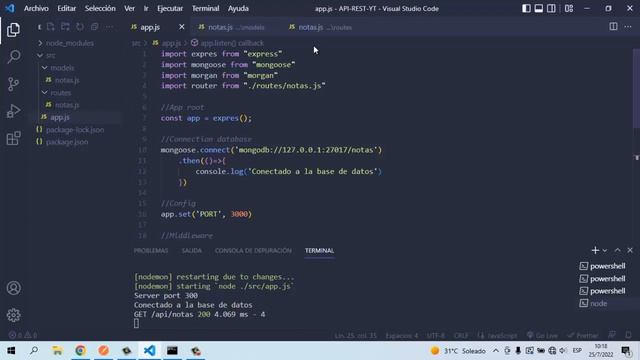Collapse all folders in explorer
The image size is (640, 360).
pos(95,27)
